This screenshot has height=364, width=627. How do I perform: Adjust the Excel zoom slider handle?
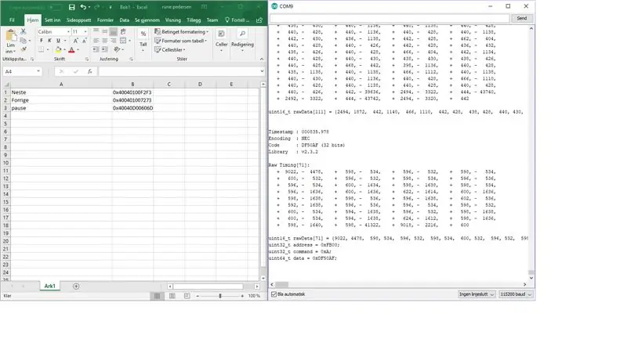pos(220,296)
